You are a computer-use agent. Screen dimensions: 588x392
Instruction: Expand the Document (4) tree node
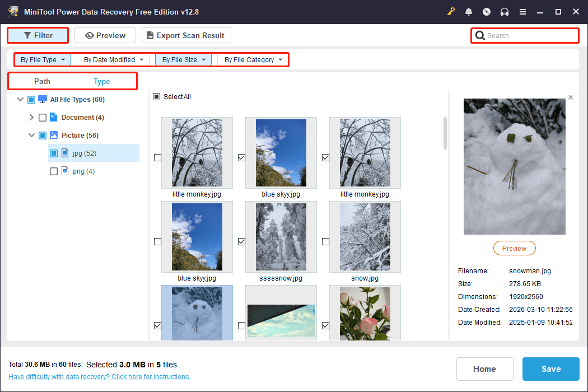(x=31, y=118)
